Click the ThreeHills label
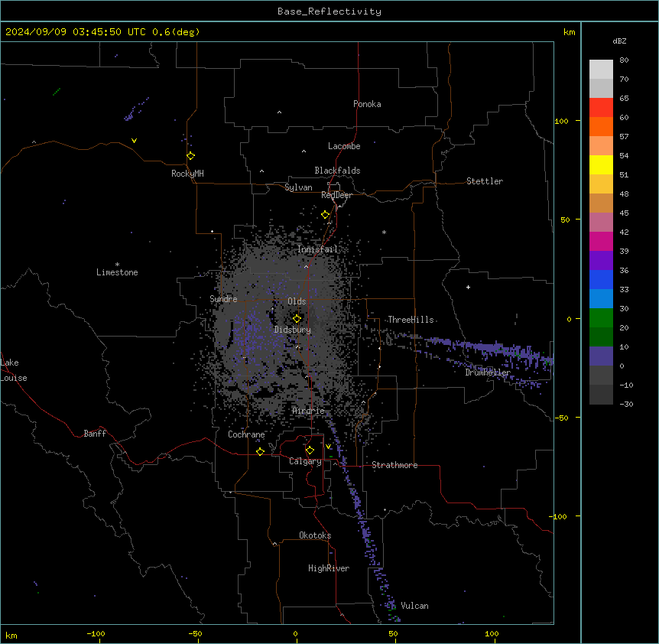Viewport: 659px width, 644px height. coord(411,320)
